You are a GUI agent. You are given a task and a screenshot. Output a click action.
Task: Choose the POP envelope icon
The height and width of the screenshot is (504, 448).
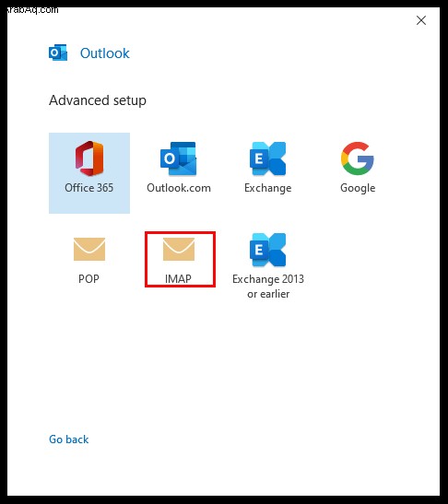pos(89,249)
